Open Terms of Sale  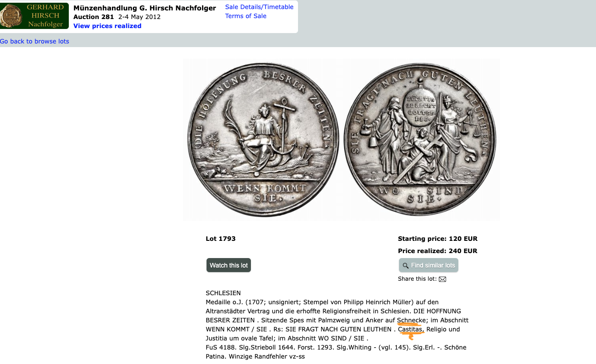pyautogui.click(x=245, y=16)
